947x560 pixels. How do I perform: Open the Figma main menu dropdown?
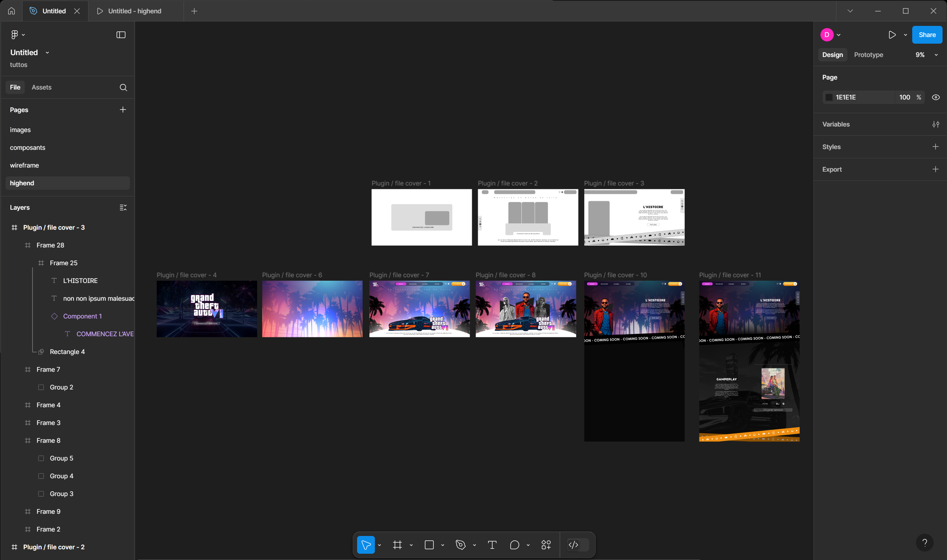[x=17, y=35]
